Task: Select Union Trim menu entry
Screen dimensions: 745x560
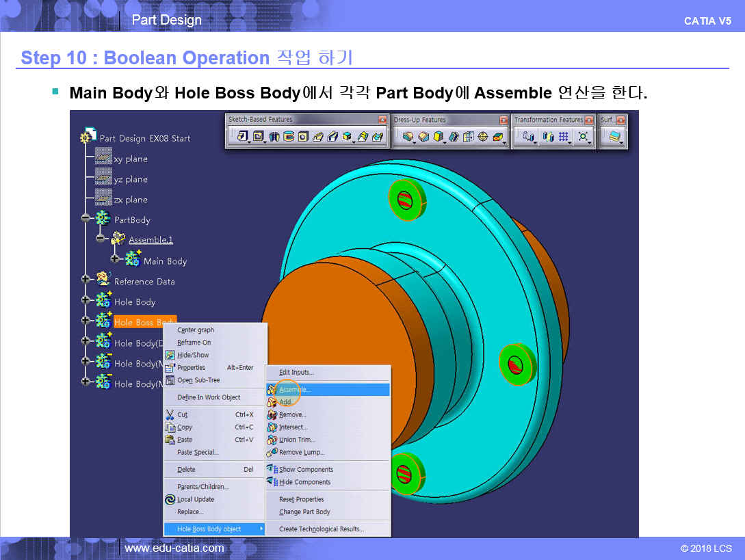Action: tap(297, 440)
